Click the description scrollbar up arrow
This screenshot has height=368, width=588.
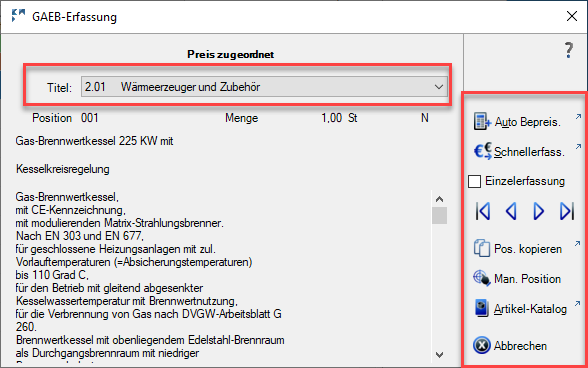(x=440, y=199)
